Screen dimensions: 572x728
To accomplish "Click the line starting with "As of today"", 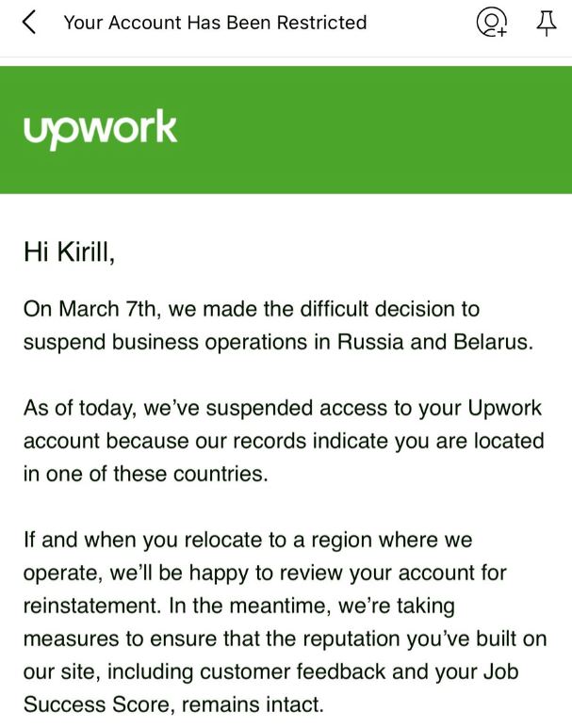I will 283,408.
